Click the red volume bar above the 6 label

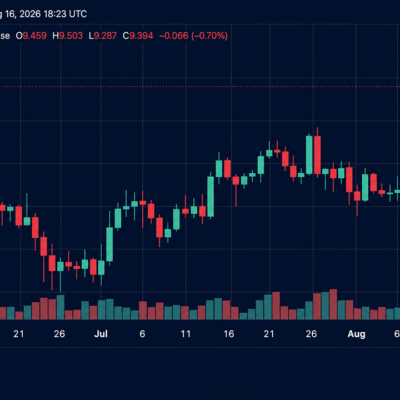pos(143,310)
